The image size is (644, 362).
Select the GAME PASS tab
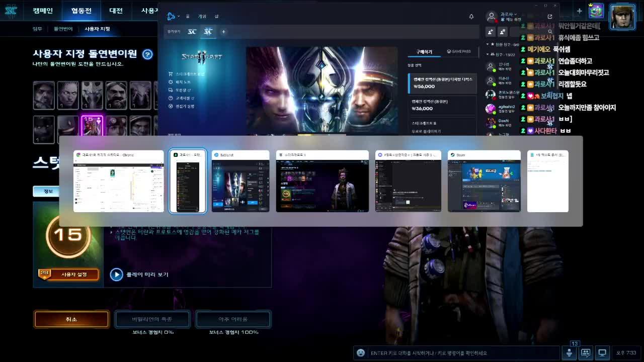[458, 52]
